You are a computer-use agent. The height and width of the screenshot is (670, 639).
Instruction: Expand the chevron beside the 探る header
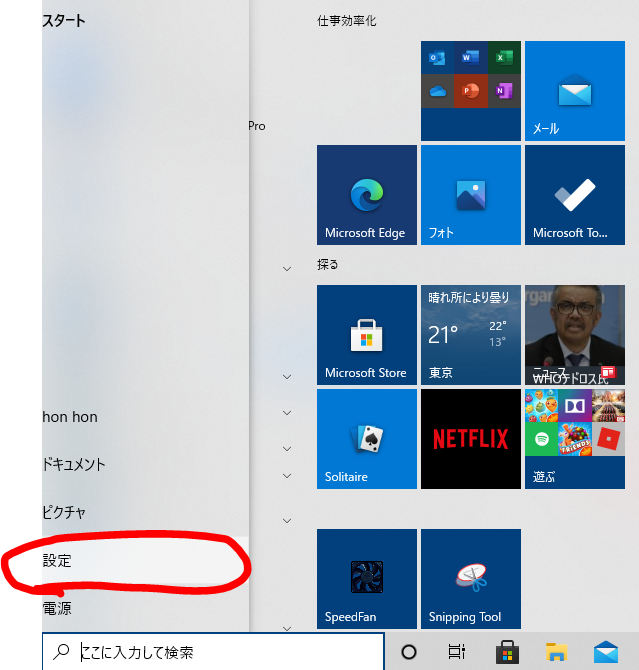tap(287, 269)
